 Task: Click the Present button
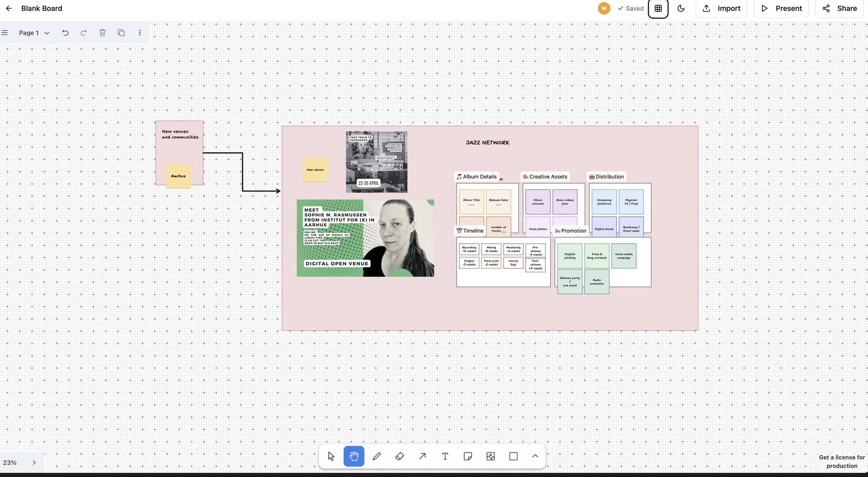click(x=781, y=8)
